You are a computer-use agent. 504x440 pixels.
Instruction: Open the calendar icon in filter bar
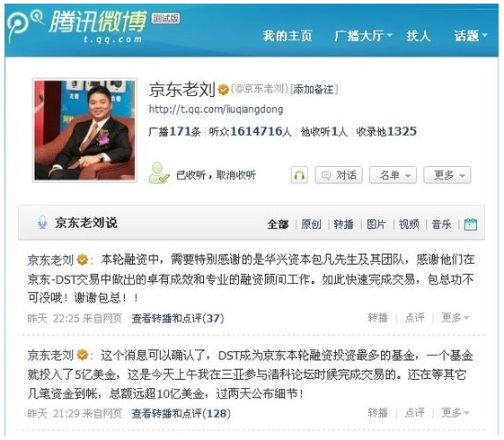[x=471, y=224]
